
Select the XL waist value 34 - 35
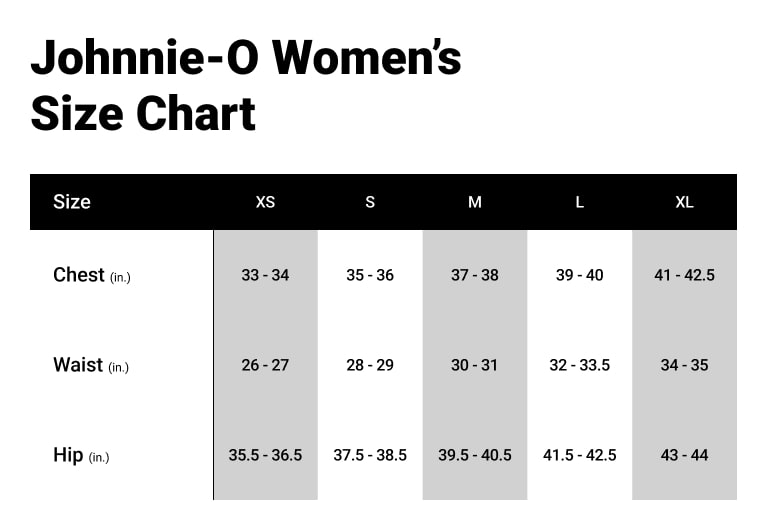[x=684, y=365]
